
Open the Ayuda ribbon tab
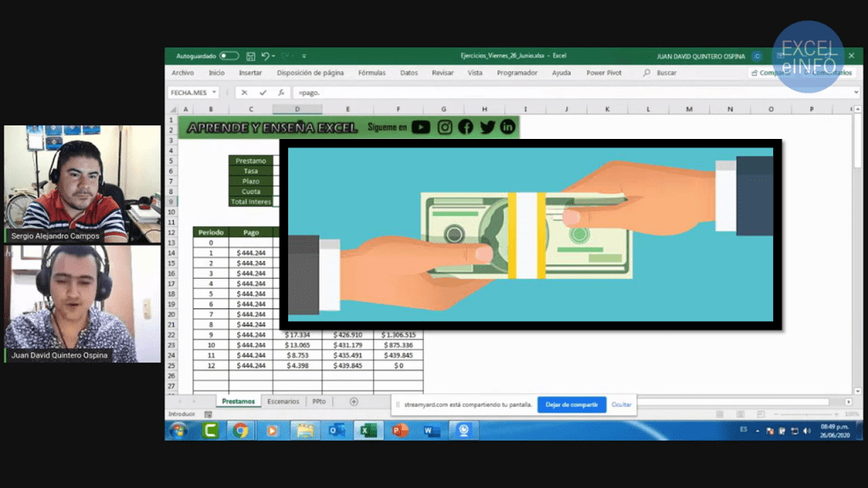(x=561, y=73)
